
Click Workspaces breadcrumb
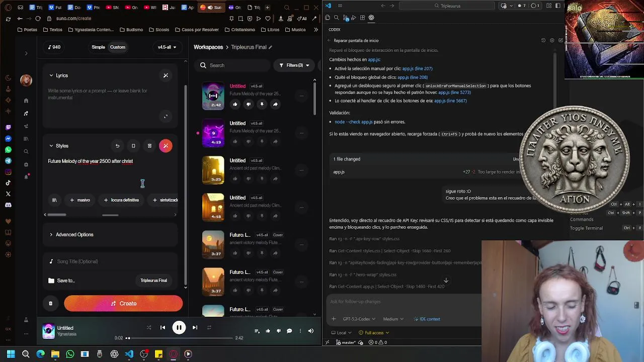pyautogui.click(x=208, y=47)
